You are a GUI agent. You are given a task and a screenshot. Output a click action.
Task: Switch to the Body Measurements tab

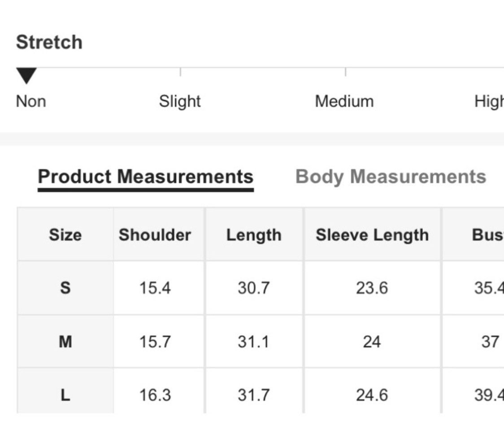point(391,177)
